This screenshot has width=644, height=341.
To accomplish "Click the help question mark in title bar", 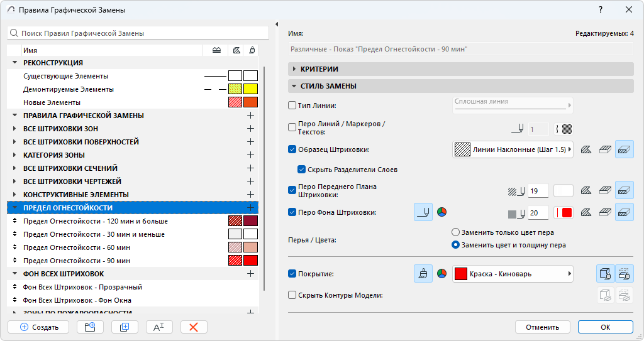I will 601,10.
